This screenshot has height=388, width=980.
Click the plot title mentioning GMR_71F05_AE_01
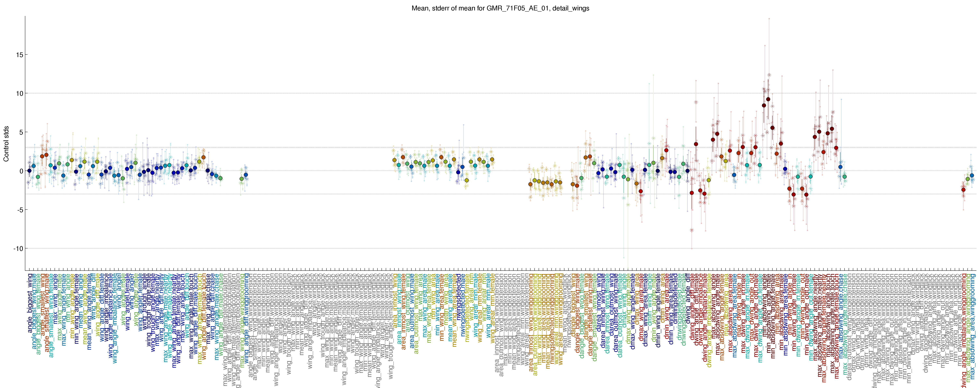tap(500, 8)
